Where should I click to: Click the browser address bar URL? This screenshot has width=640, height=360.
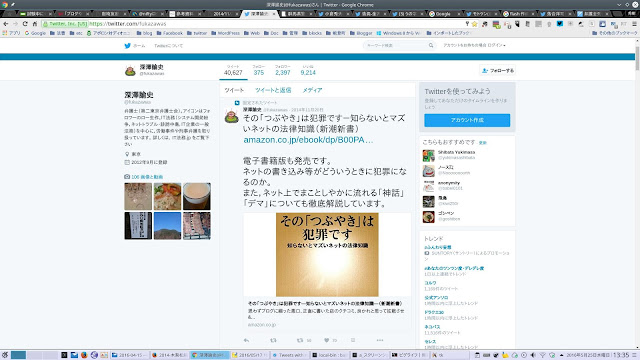127,24
